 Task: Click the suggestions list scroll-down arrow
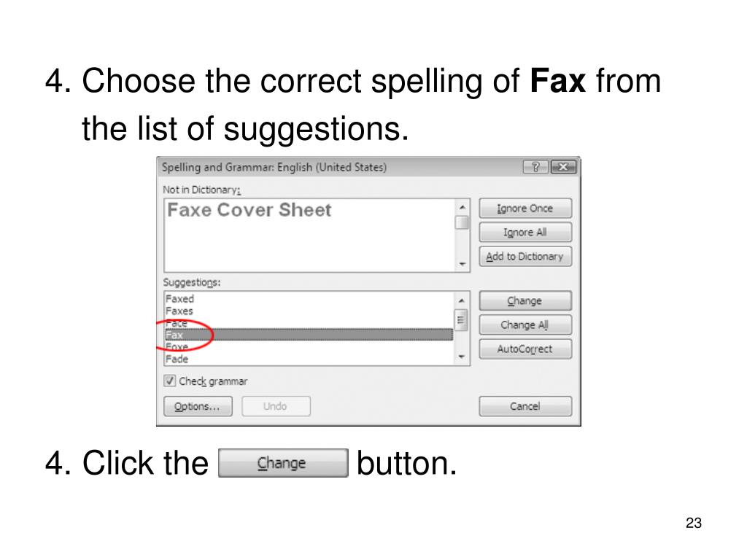click(461, 356)
